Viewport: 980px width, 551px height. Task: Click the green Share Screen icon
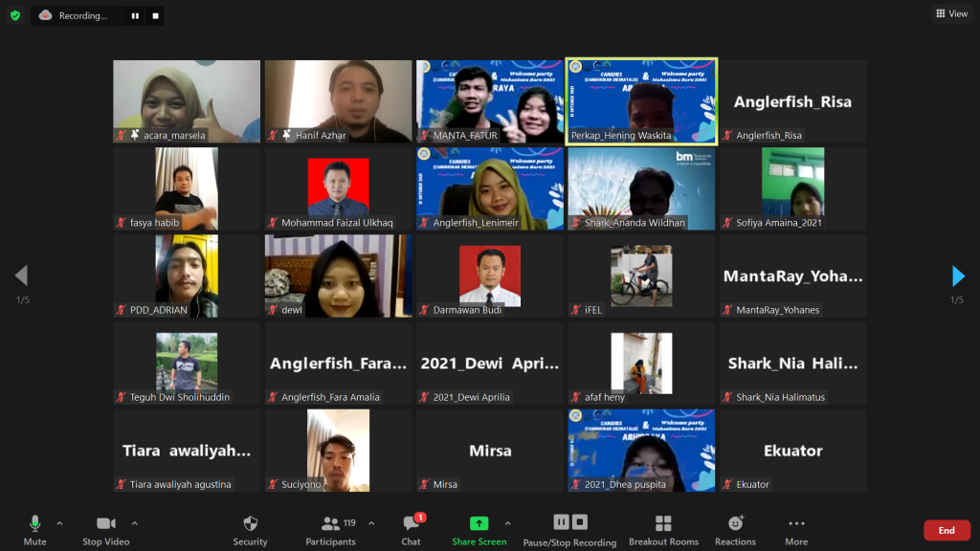pyautogui.click(x=479, y=523)
